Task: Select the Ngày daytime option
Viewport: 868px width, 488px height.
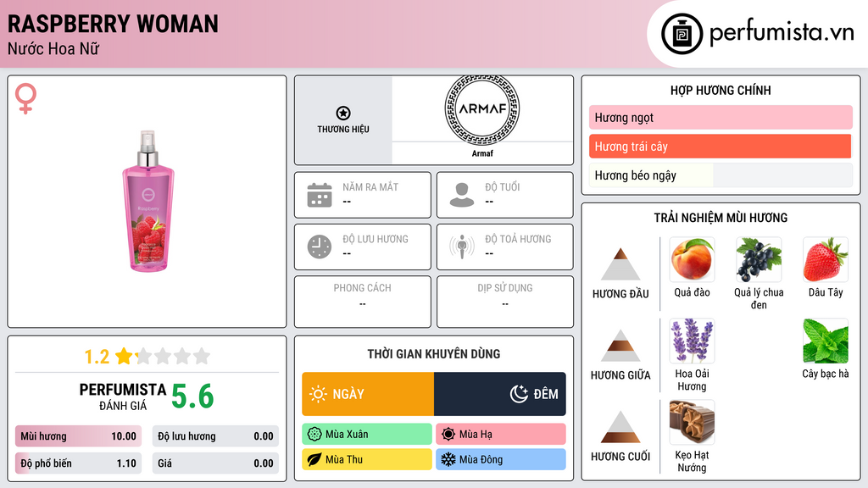Action: pos(368,394)
